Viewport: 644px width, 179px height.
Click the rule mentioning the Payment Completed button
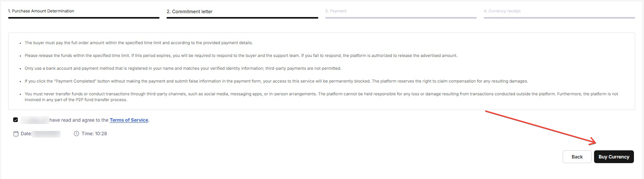click(276, 81)
